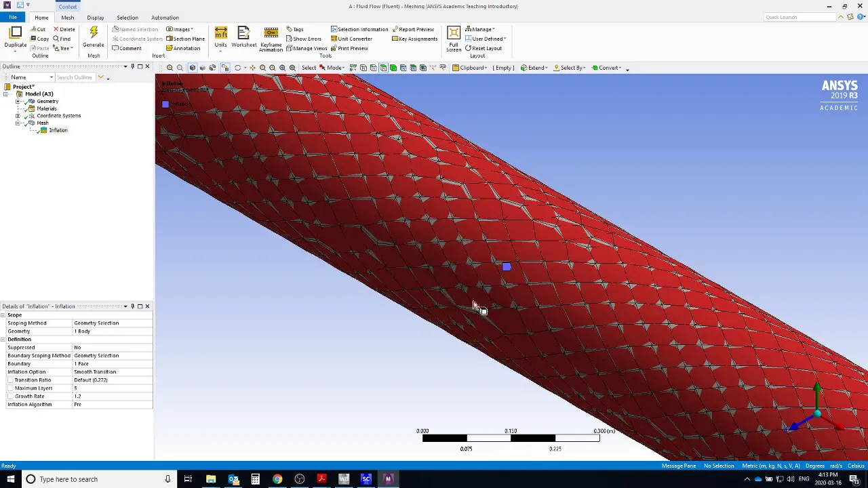Open the Mode selection dropdown

point(332,68)
